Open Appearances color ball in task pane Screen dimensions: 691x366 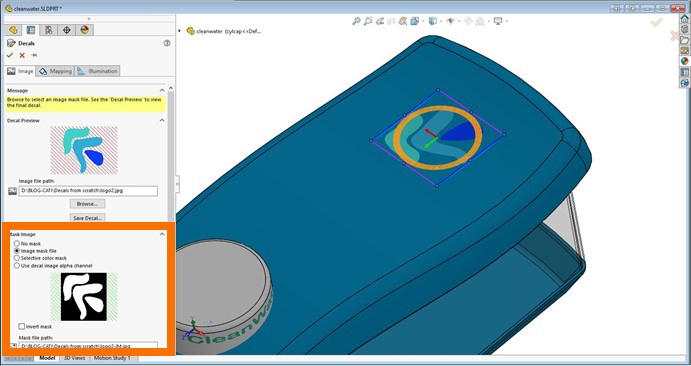(x=684, y=61)
